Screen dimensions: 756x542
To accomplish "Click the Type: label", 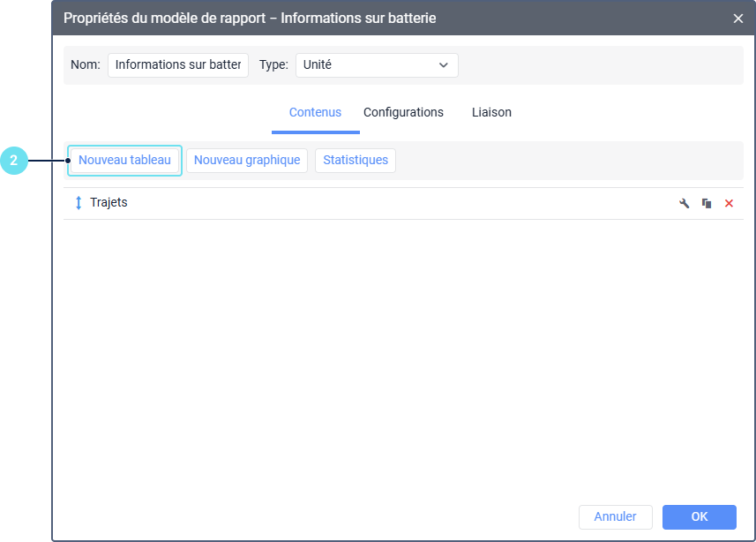I will coord(273,64).
